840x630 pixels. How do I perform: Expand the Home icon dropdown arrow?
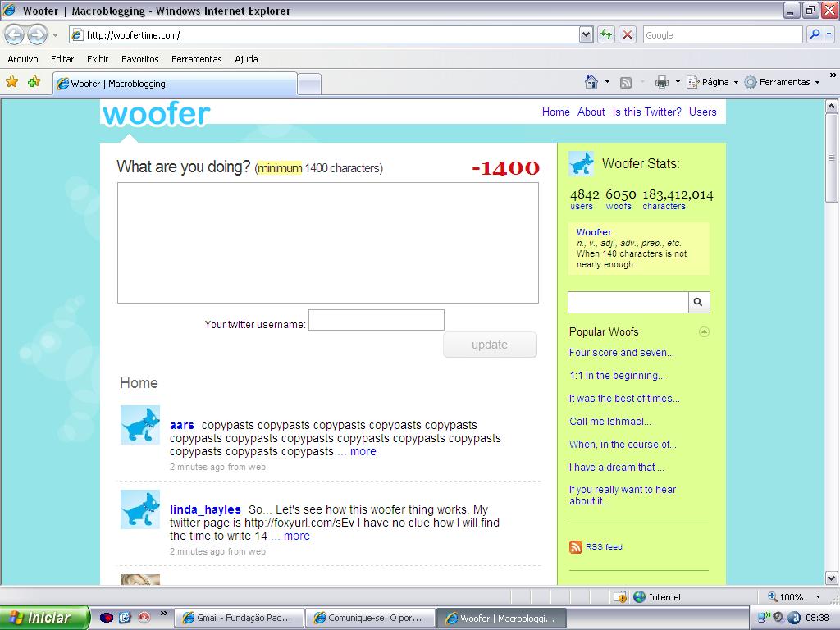click(607, 82)
